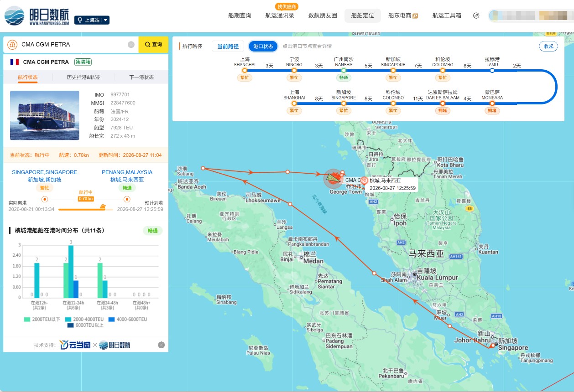Click the Lamu port node on the route
Screen dimensions: 574x392
tap(492, 70)
